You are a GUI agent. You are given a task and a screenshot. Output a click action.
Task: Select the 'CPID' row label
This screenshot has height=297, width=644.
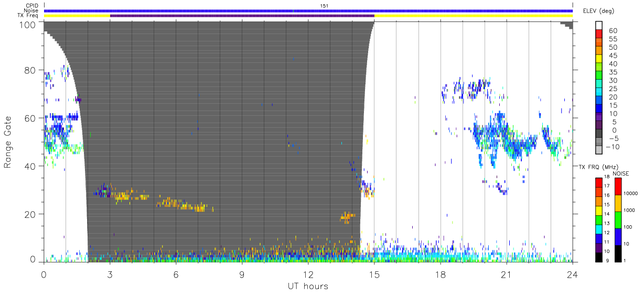[x=32, y=6]
